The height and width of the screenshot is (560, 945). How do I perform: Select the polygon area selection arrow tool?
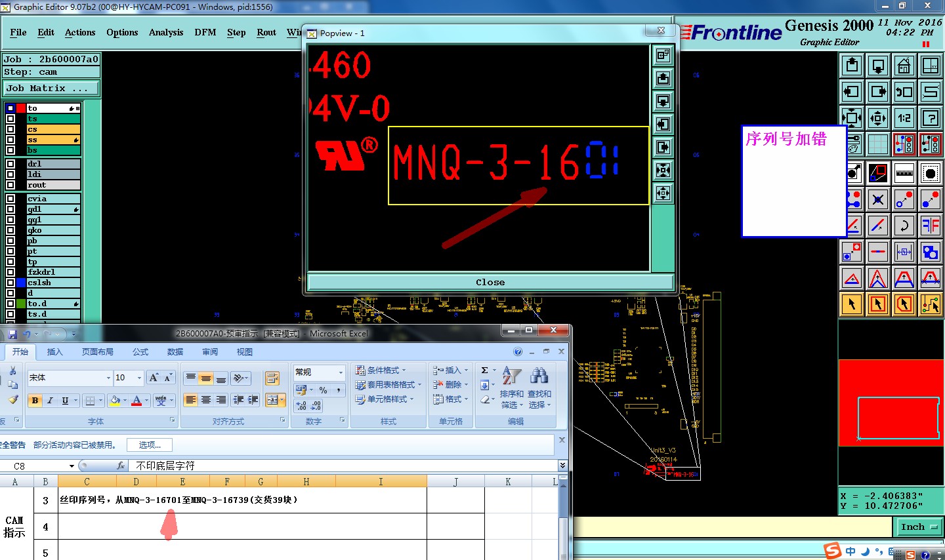(x=904, y=304)
